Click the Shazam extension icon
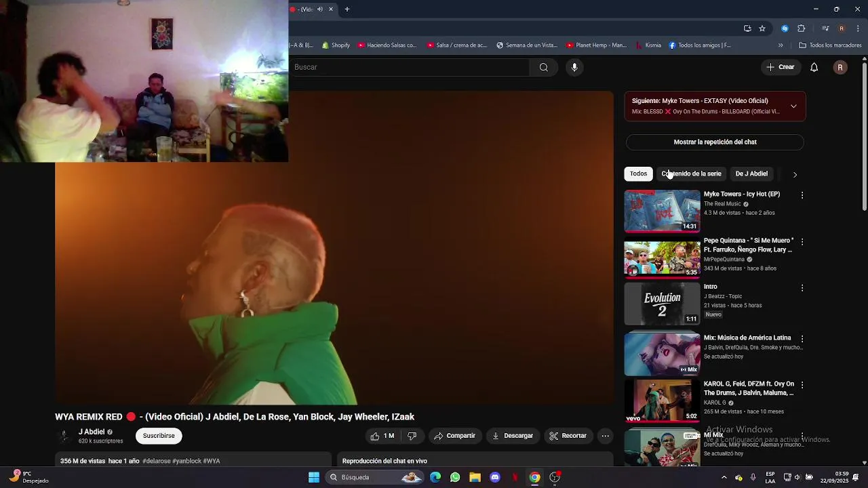This screenshot has height=488, width=868. coord(785,28)
